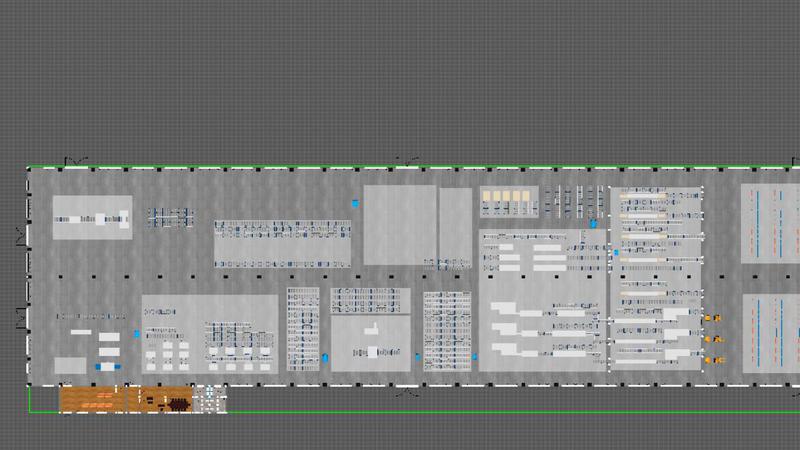Select the upper door symbol on left wall
The width and height of the screenshot is (800, 450).
[21, 236]
